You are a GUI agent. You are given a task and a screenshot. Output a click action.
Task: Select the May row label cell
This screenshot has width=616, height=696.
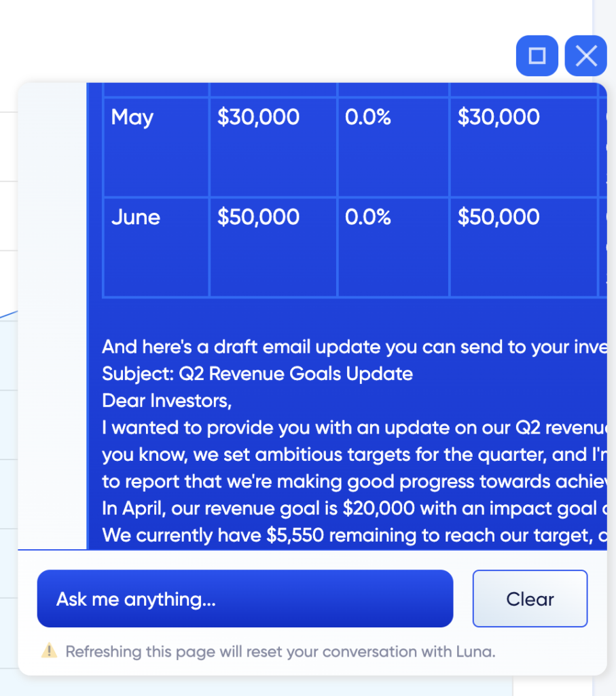[x=156, y=147]
